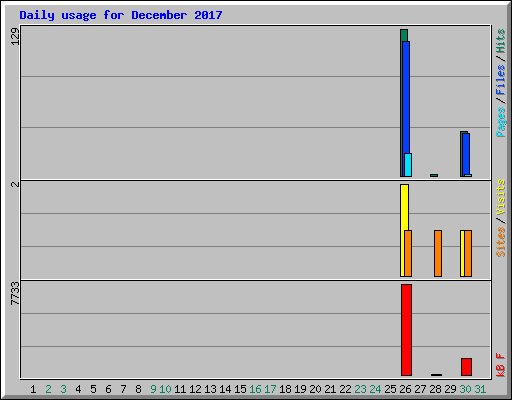Click green day label 9 on the x-axis
This screenshot has width=512, height=400.
click(153, 389)
